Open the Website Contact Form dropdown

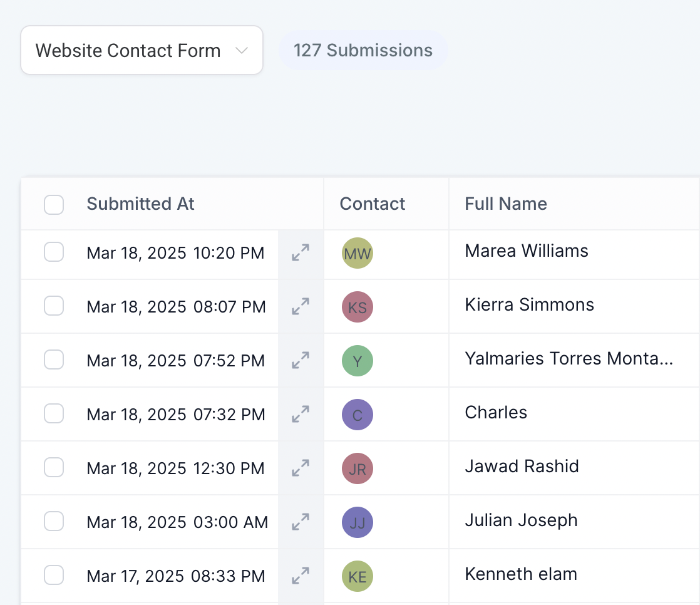[x=142, y=51]
